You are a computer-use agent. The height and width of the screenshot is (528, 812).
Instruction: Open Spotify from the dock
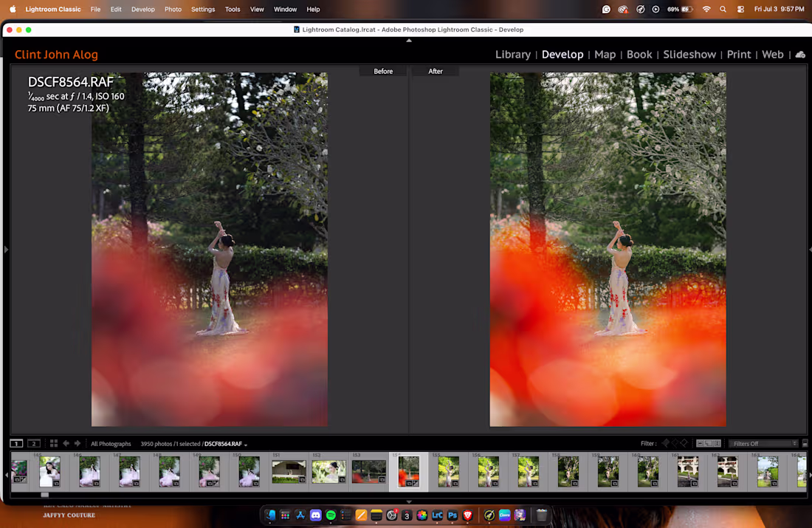[x=331, y=515]
